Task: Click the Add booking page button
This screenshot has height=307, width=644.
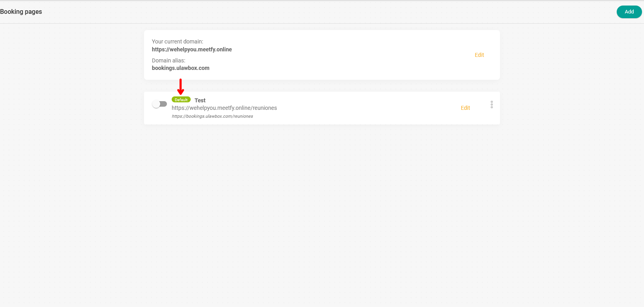Action: pos(629,12)
